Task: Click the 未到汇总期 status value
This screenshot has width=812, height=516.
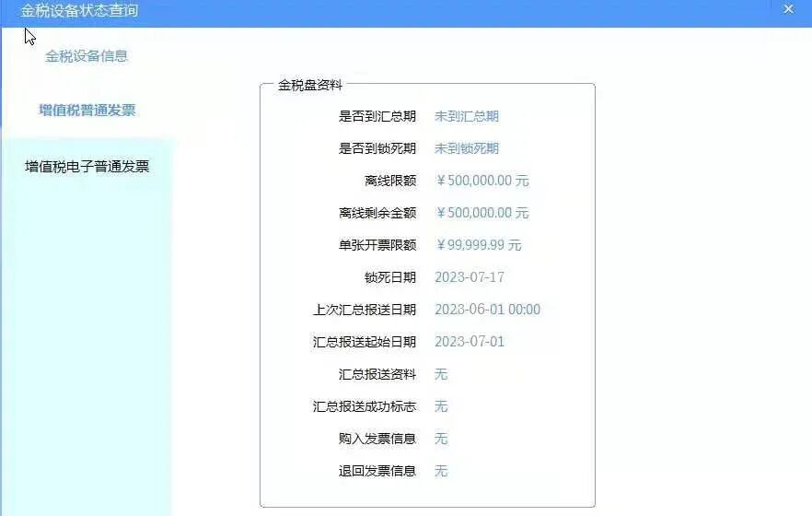Action: 467,116
